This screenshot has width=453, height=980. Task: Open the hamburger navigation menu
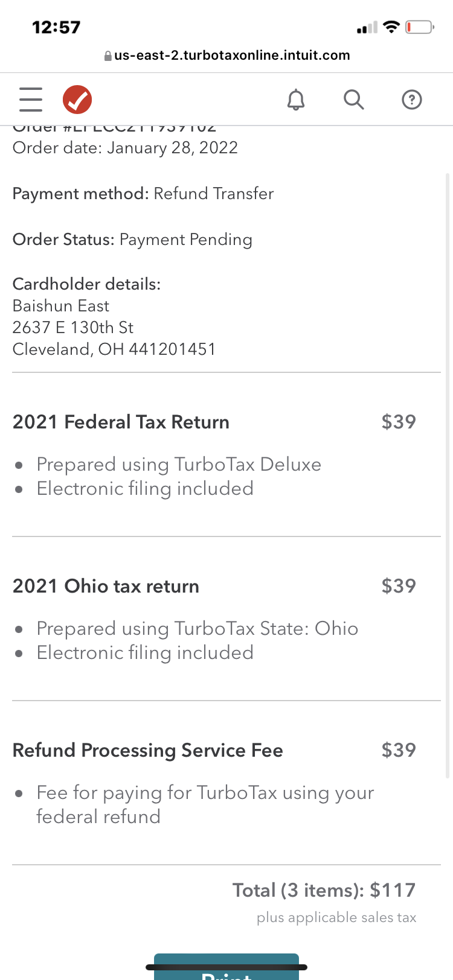(31, 100)
